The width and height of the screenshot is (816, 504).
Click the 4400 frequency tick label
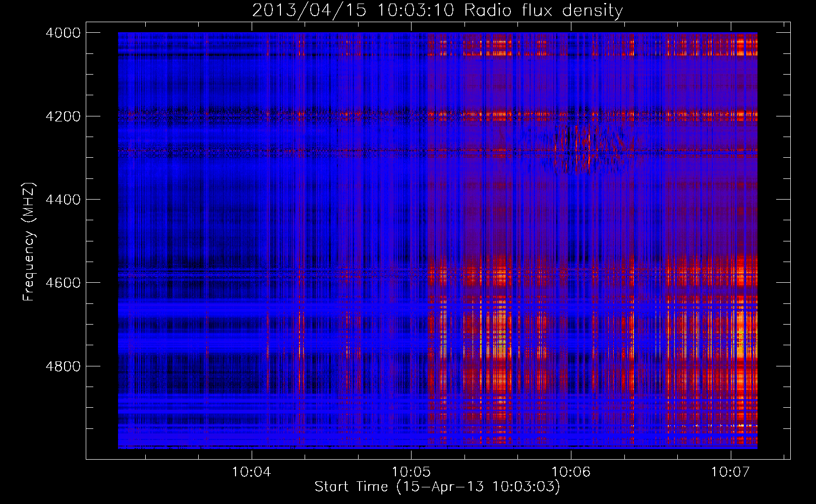click(63, 200)
